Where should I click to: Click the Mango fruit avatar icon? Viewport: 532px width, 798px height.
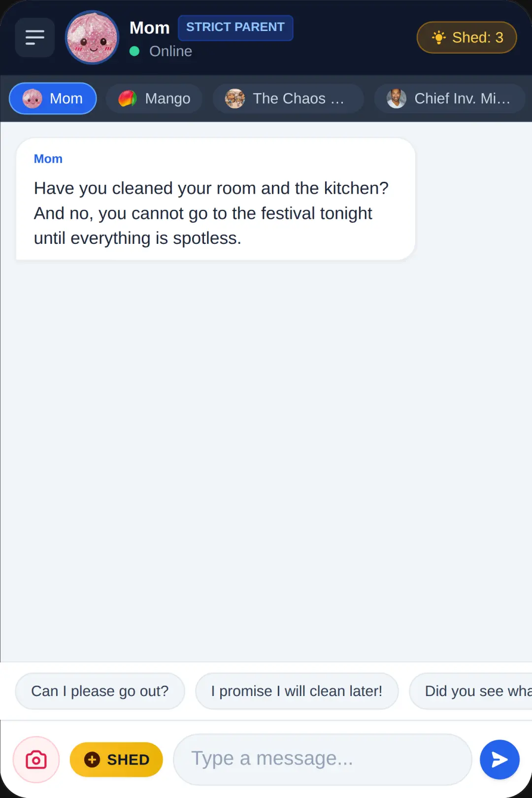pos(128,99)
